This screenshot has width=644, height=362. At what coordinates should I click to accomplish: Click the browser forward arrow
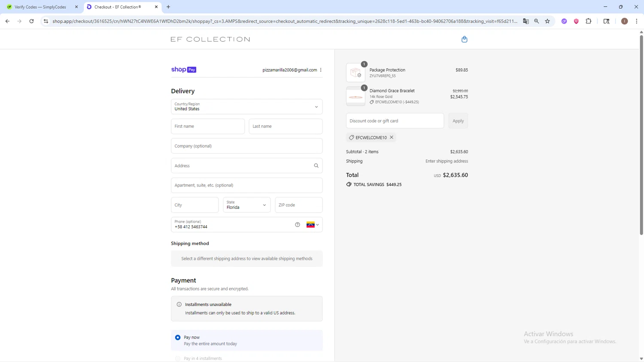pyautogui.click(x=19, y=21)
